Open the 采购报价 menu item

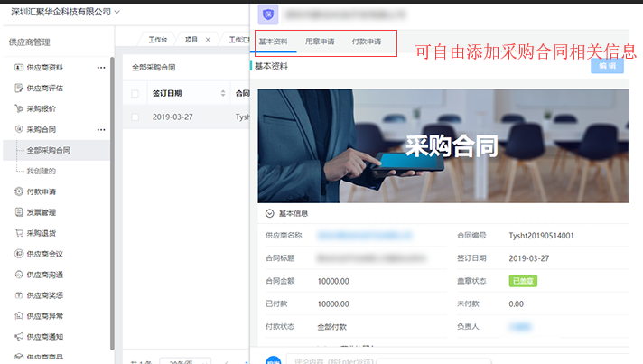[x=41, y=108]
